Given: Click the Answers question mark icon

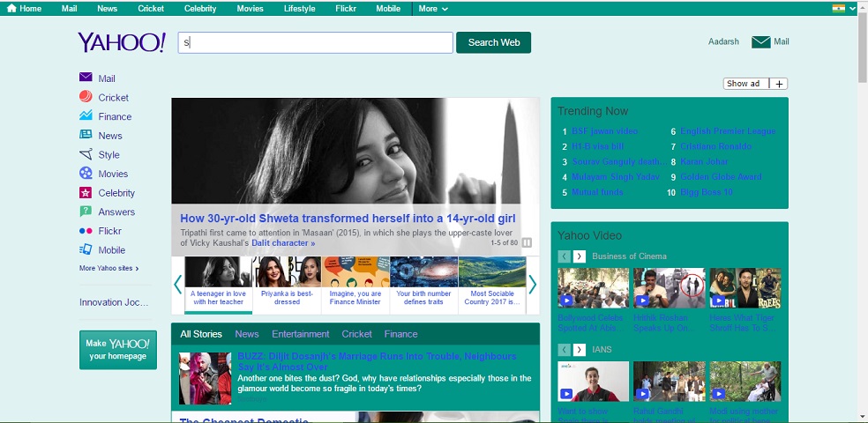Looking at the screenshot, I should point(86,211).
